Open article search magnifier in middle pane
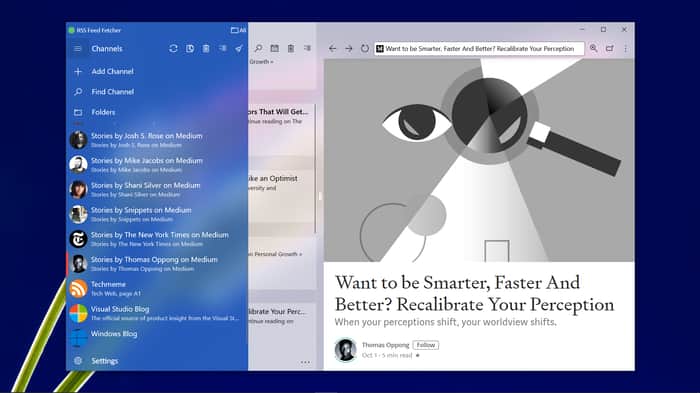This screenshot has height=393, width=700. pyautogui.click(x=258, y=48)
